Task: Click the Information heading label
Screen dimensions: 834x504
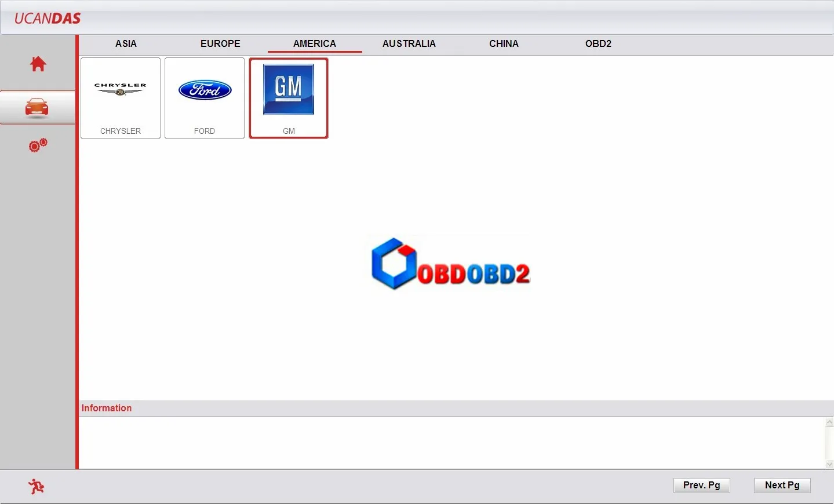Action: click(x=107, y=408)
